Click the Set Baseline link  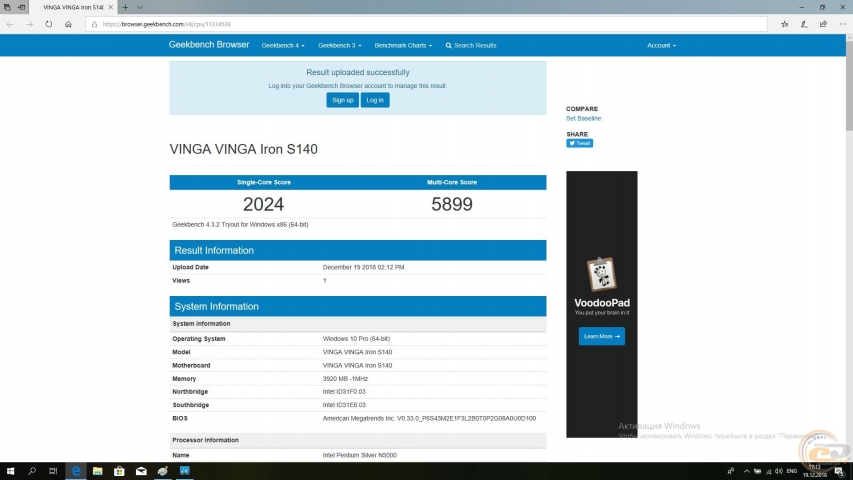coord(583,118)
